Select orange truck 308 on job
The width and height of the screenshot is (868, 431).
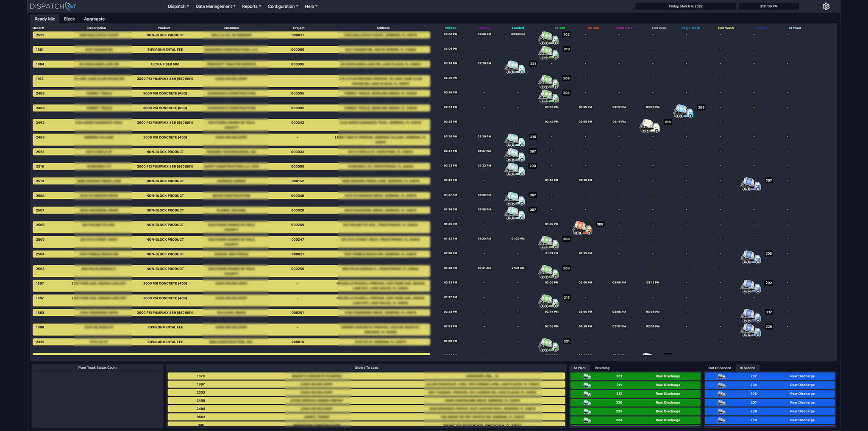582,228
